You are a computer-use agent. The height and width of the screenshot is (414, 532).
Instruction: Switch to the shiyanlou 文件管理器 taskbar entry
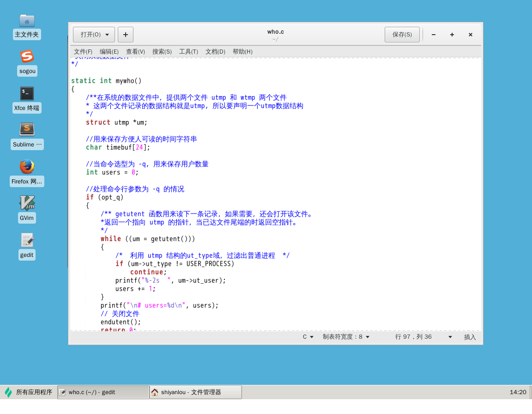194,392
